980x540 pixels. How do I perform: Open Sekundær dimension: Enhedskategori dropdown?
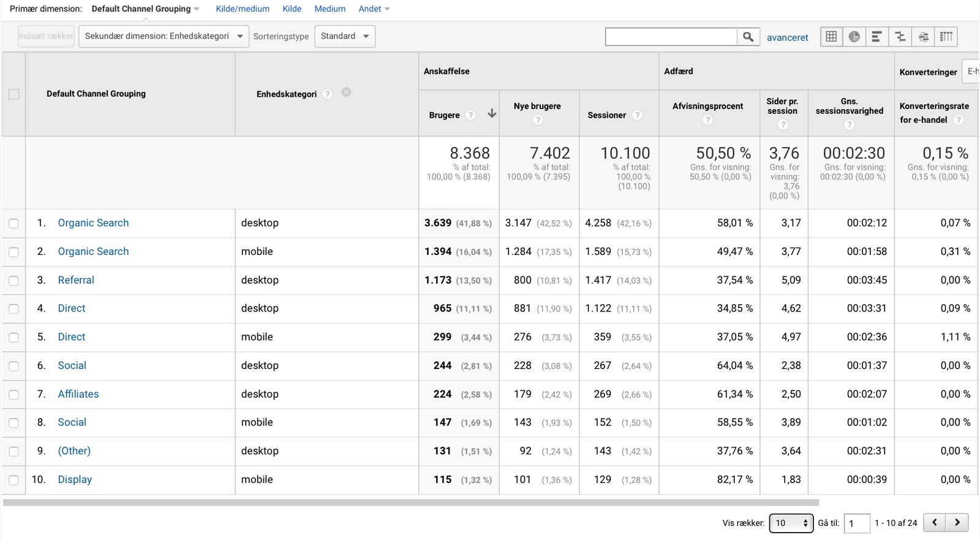click(x=164, y=36)
